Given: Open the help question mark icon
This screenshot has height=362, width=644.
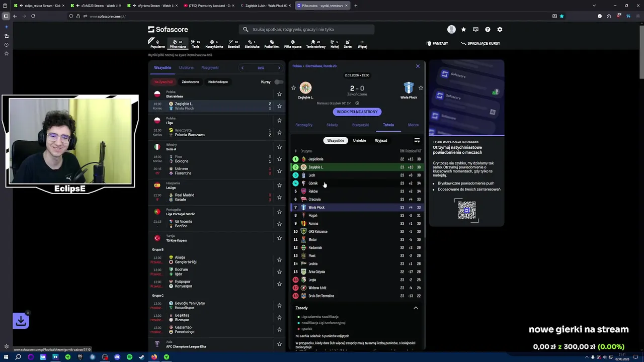Looking at the screenshot, I should tap(488, 29).
